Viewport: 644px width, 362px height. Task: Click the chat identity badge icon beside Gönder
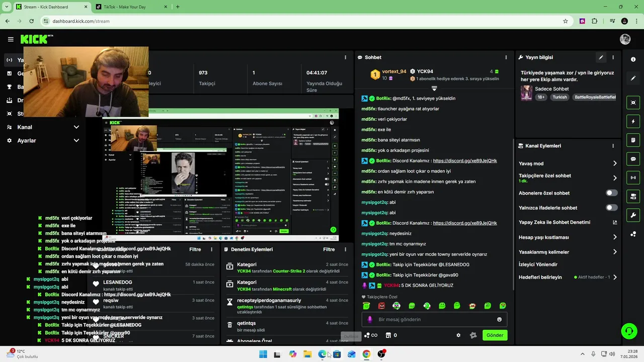tap(473, 335)
